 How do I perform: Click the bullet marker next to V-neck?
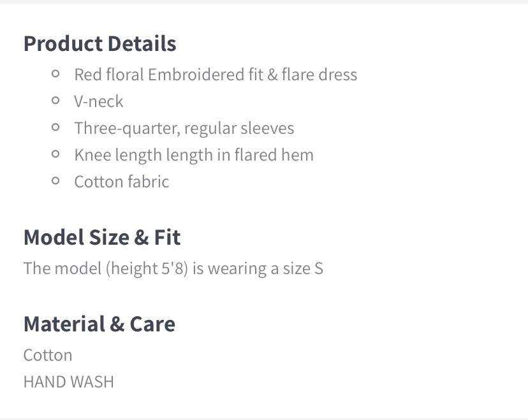[x=55, y=101]
